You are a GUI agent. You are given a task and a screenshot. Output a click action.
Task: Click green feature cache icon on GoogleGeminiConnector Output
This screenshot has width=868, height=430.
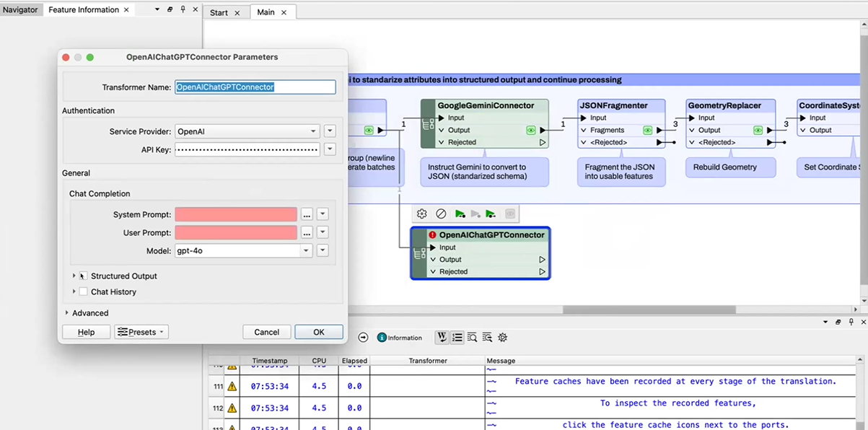(531, 131)
